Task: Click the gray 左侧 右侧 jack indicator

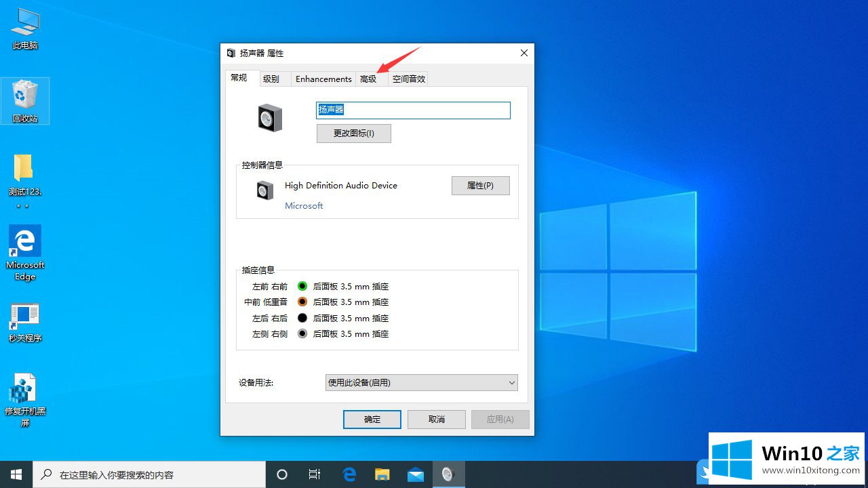Action: point(302,333)
